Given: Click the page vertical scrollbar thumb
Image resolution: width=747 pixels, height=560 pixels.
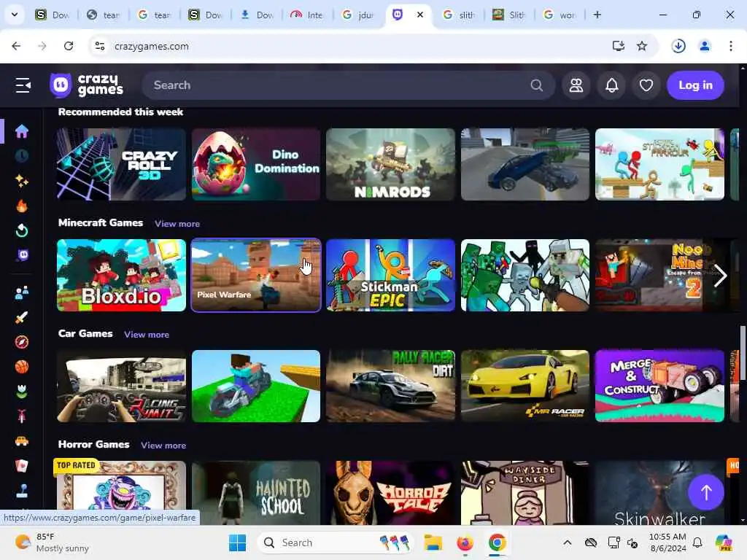Looking at the screenshot, I should coord(743,354).
